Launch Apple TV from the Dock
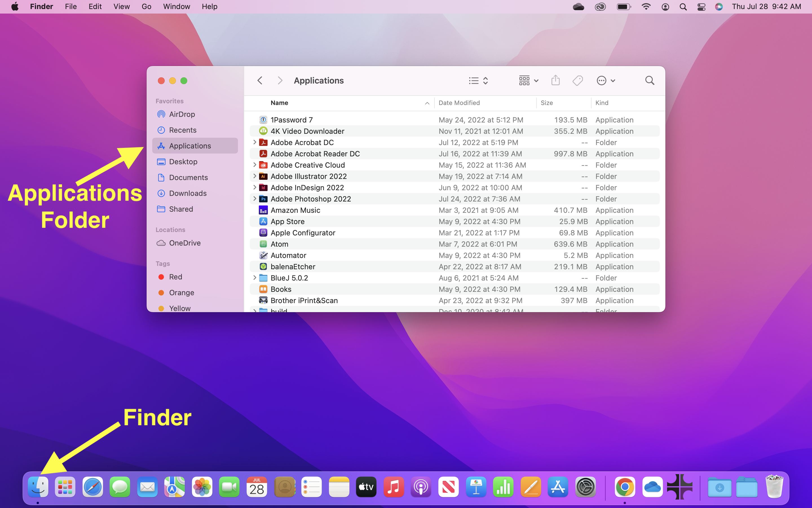Viewport: 812px width, 508px height. 366,487
